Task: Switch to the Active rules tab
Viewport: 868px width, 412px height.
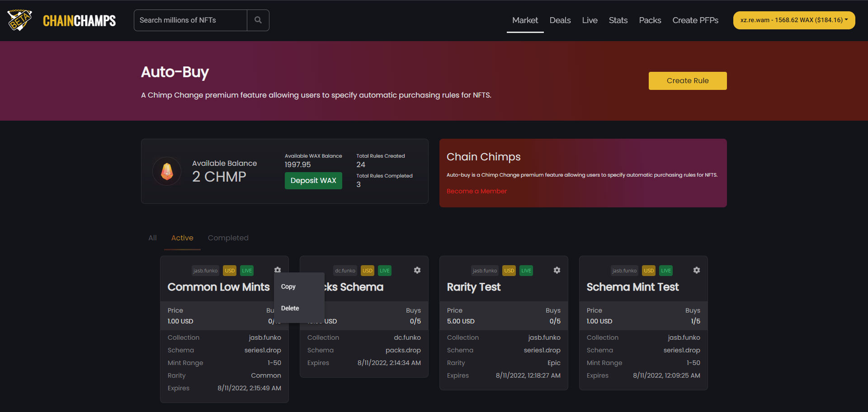Action: point(182,238)
